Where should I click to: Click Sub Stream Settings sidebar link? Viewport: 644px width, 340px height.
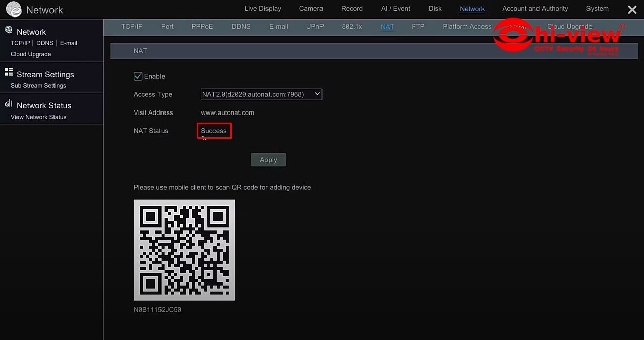coord(38,86)
